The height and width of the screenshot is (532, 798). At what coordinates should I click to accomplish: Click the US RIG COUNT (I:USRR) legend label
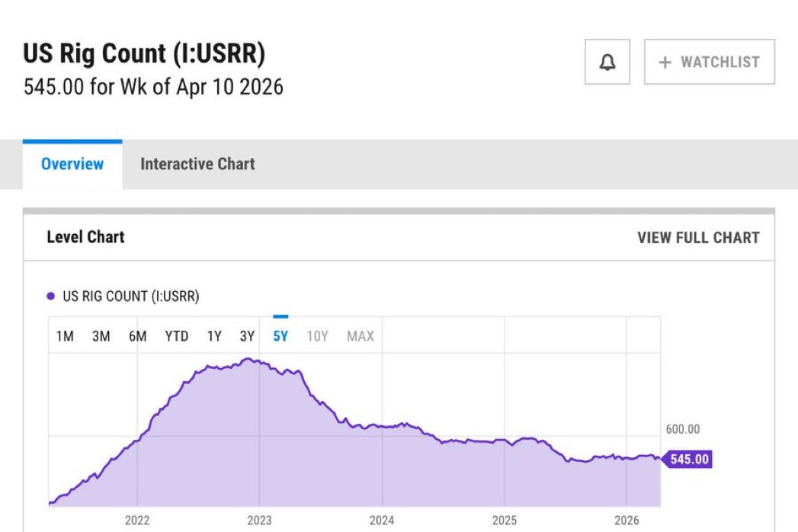pyautogui.click(x=131, y=296)
